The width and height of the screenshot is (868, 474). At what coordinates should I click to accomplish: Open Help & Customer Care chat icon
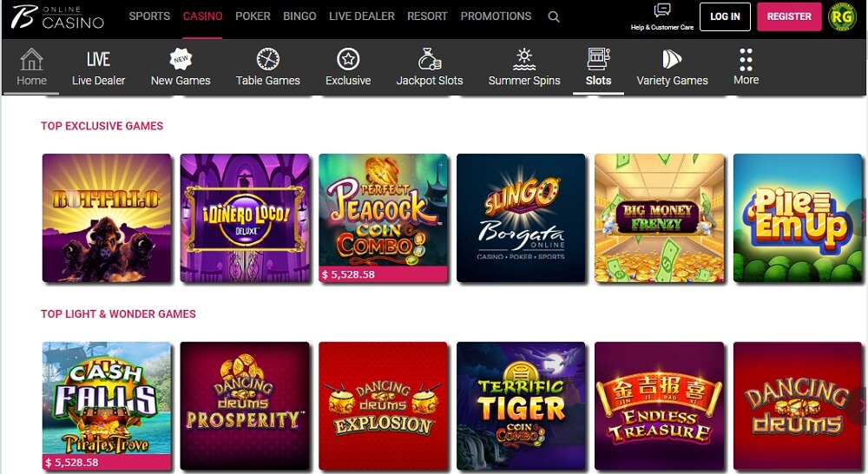(662, 10)
